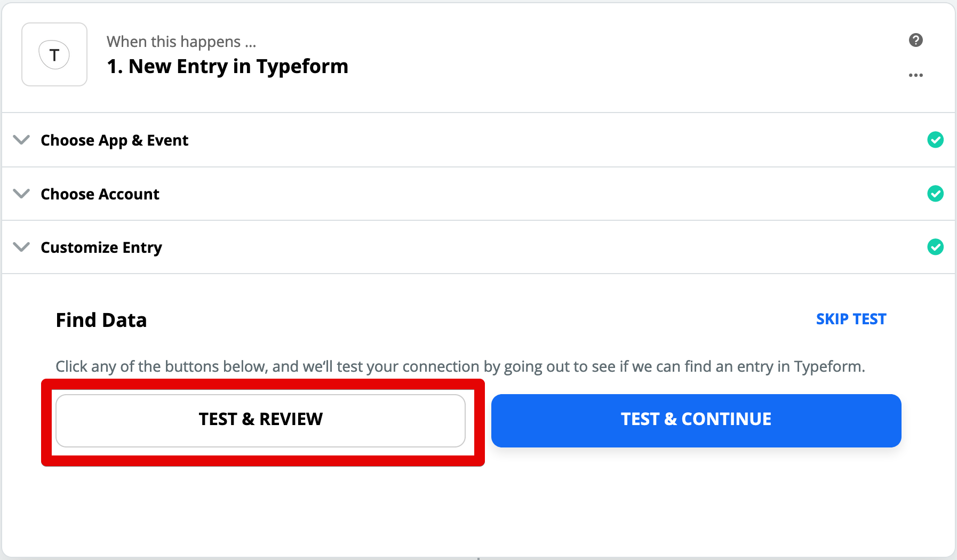Click the Find Data description text
The image size is (957, 560).
[x=460, y=367]
